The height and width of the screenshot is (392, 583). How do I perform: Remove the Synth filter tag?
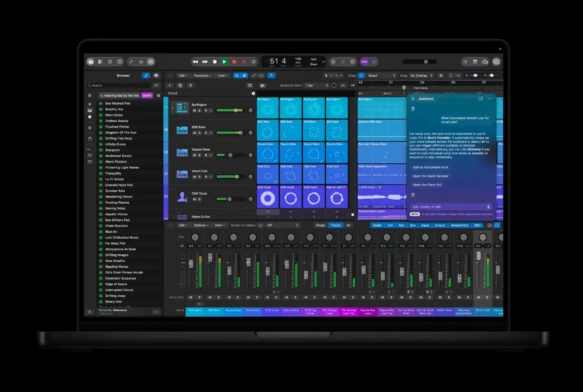tap(147, 96)
